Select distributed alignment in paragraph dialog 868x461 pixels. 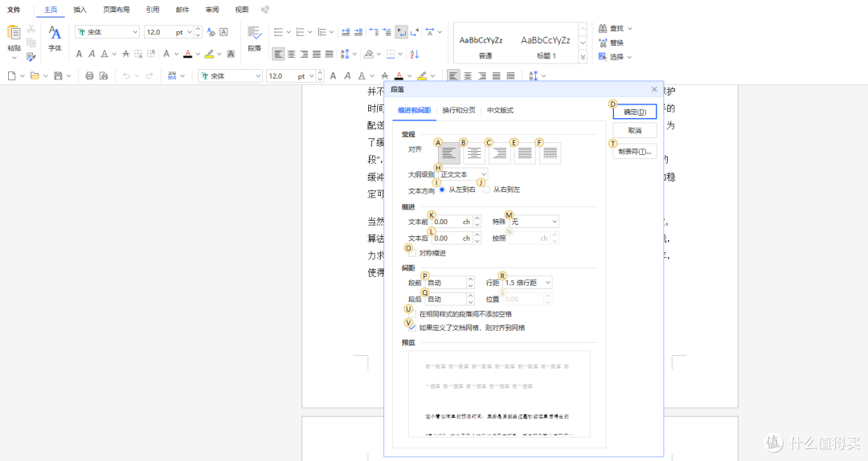(x=551, y=153)
